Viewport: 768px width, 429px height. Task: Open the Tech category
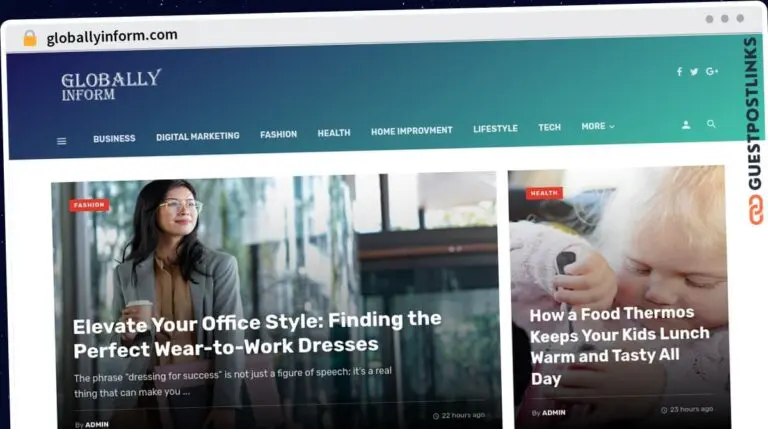coord(550,127)
